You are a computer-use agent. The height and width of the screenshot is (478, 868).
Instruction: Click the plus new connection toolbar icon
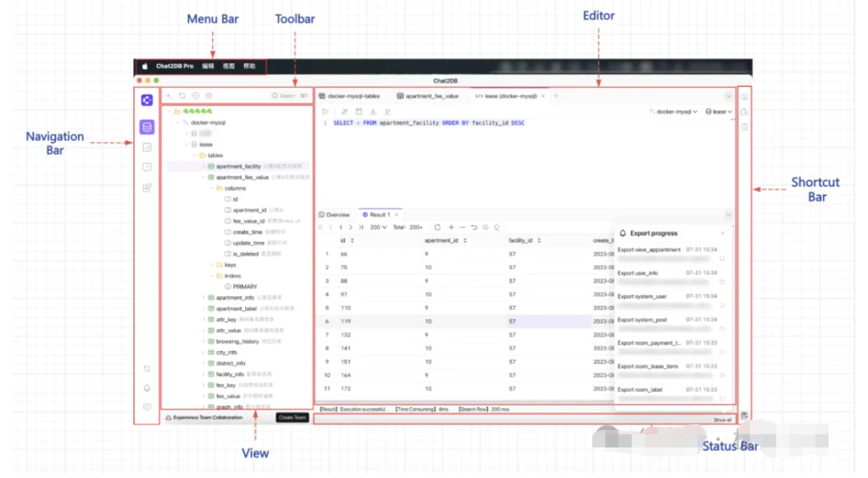(169, 96)
